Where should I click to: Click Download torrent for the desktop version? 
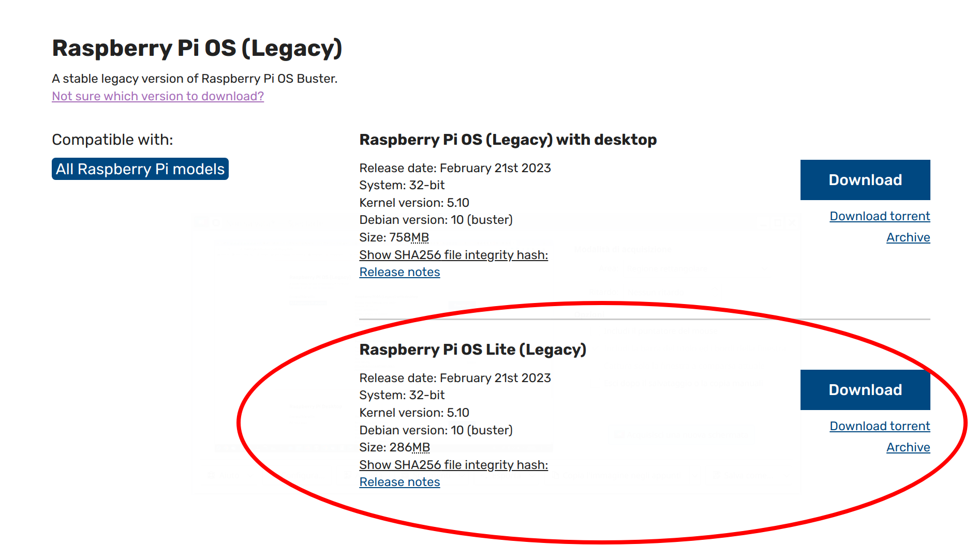point(880,216)
